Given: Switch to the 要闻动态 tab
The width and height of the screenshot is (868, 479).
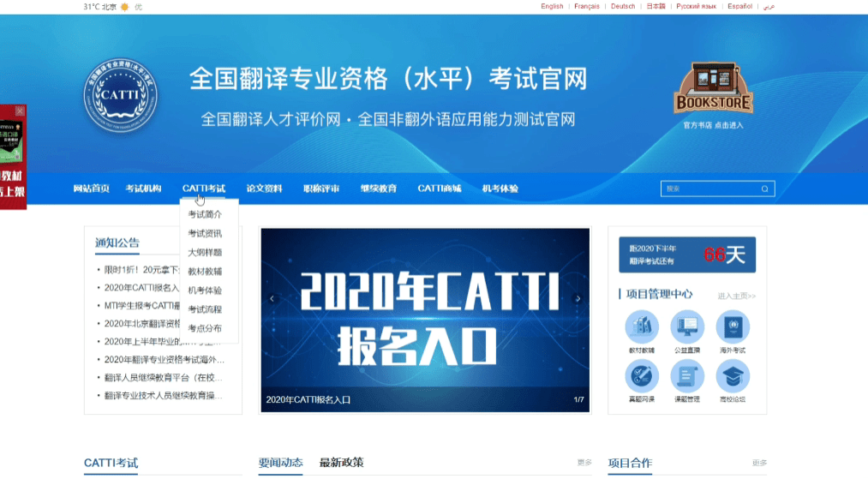Looking at the screenshot, I should (281, 463).
